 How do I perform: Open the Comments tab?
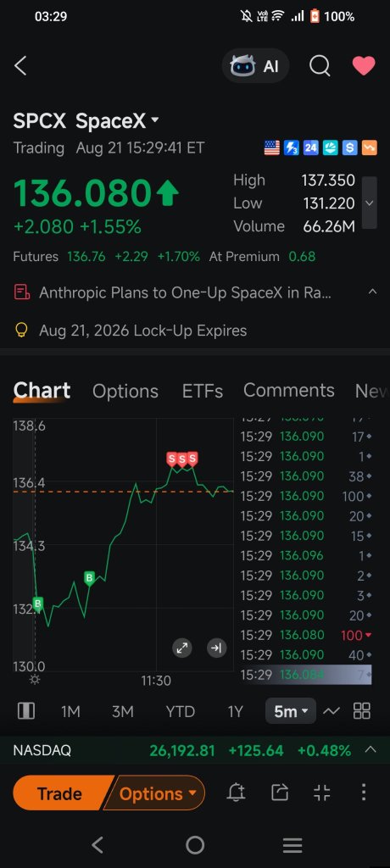(288, 390)
